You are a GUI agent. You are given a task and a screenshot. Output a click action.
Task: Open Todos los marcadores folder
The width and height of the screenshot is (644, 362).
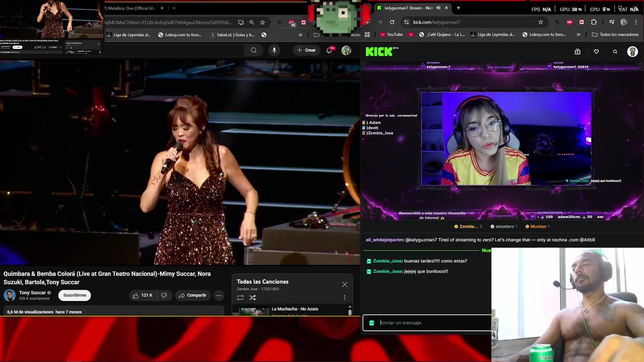tap(615, 35)
